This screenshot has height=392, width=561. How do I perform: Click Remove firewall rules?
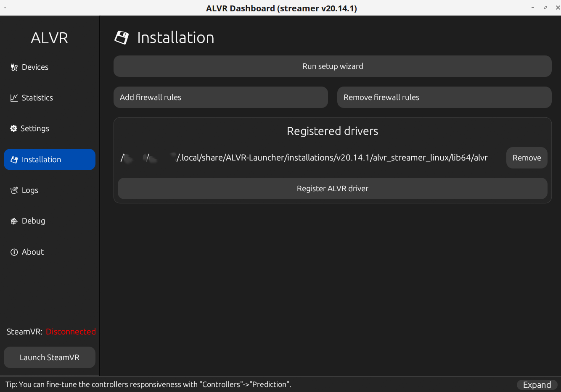tap(445, 97)
